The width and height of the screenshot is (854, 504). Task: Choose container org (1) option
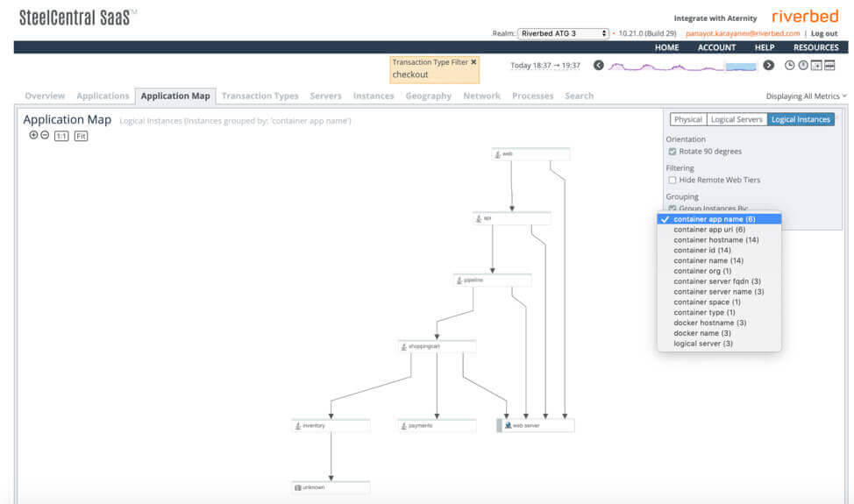tap(719, 271)
